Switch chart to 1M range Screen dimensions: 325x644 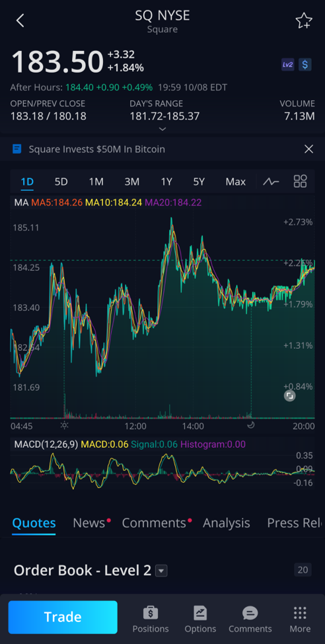[x=96, y=182]
